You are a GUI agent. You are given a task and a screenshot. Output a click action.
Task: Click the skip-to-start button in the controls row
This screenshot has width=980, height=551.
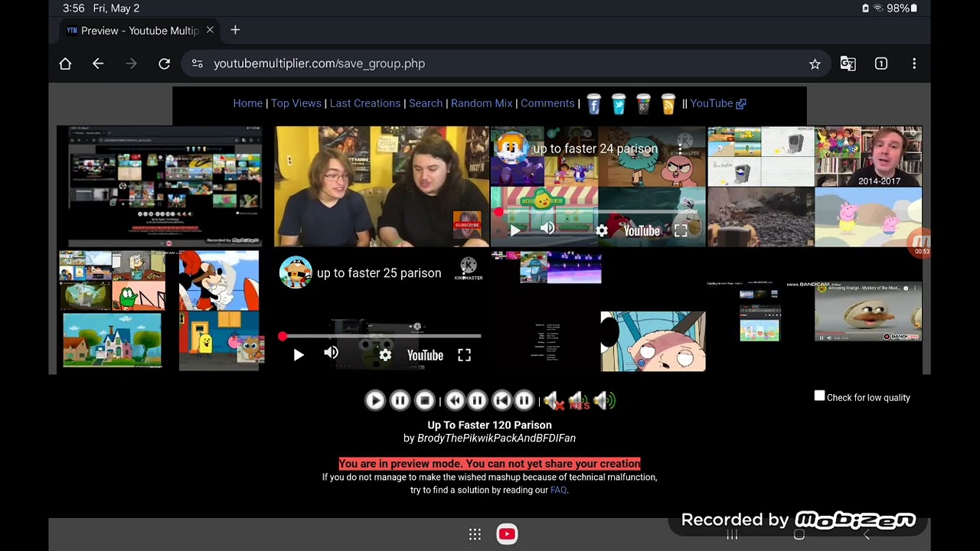[501, 400]
